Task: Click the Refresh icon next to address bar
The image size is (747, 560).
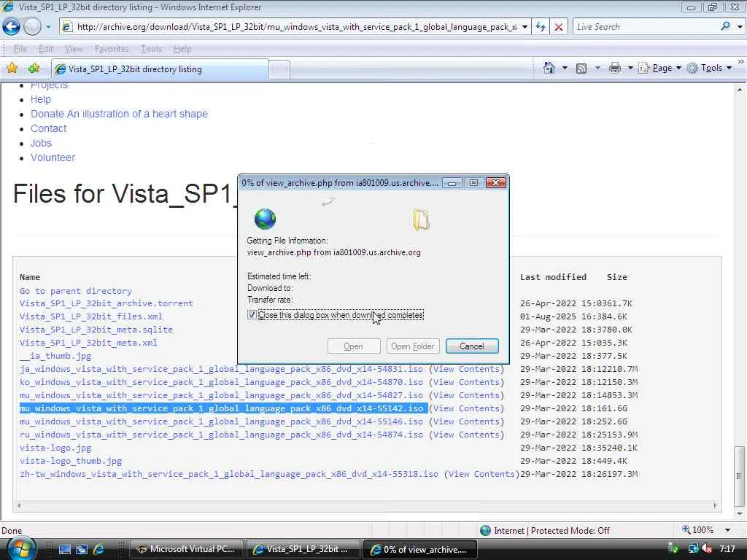Action: 541,27
